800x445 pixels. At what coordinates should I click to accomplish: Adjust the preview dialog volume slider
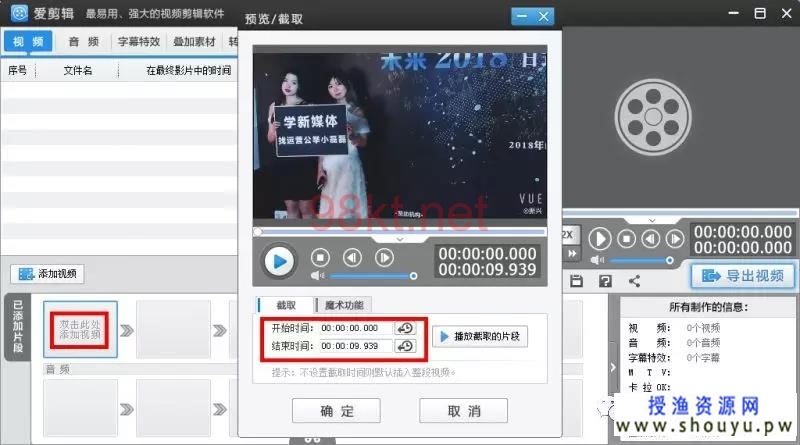(373, 276)
